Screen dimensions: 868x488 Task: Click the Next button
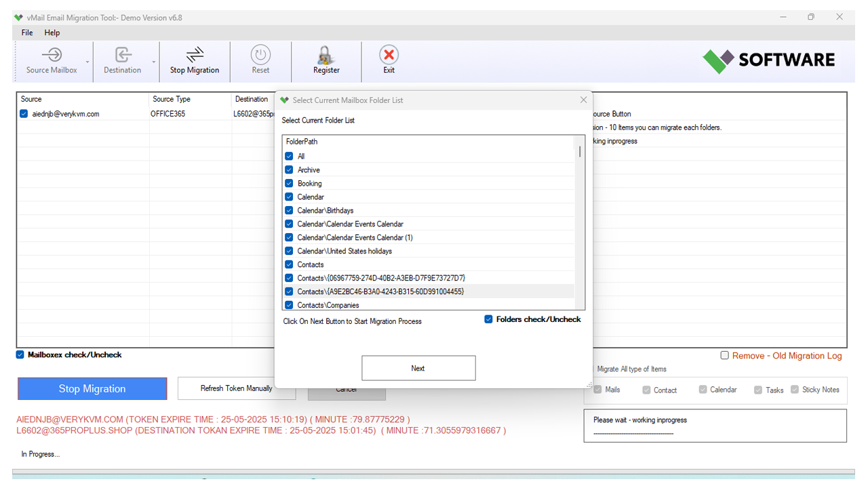pos(418,368)
